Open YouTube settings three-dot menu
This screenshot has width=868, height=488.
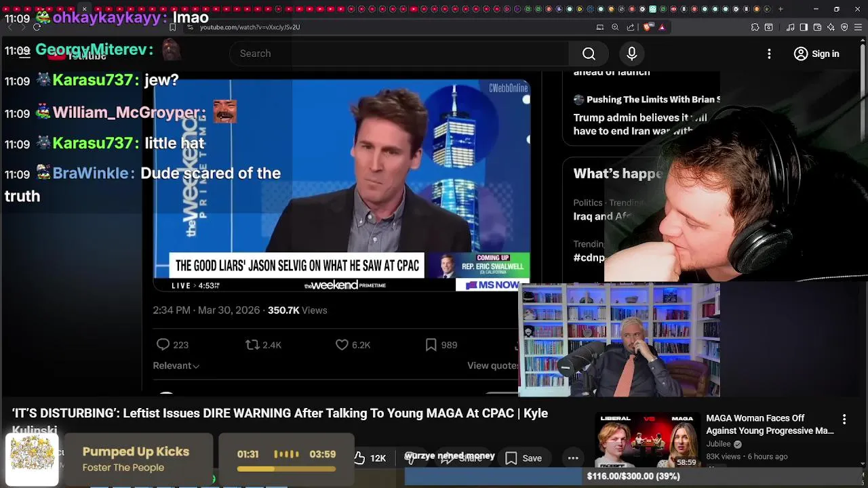(769, 54)
